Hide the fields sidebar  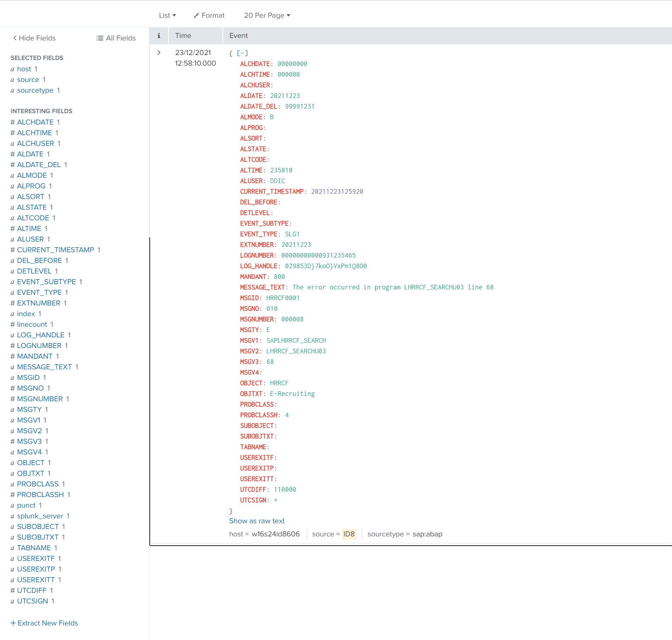coord(34,38)
